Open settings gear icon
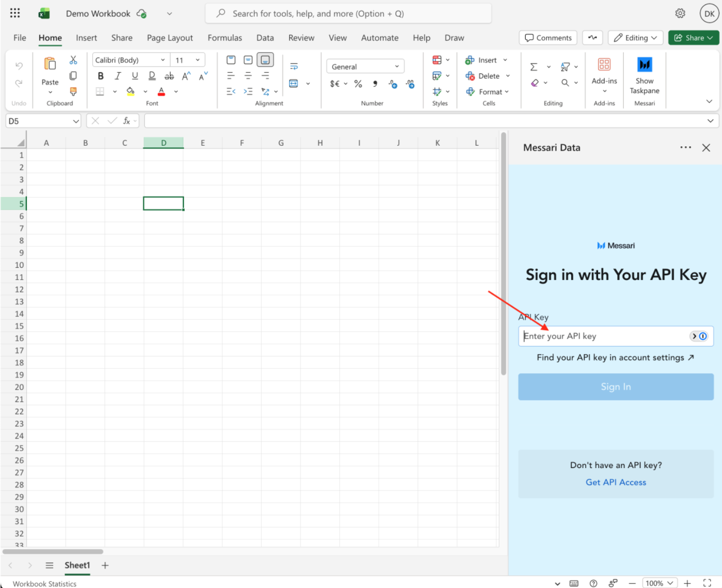 pos(680,13)
